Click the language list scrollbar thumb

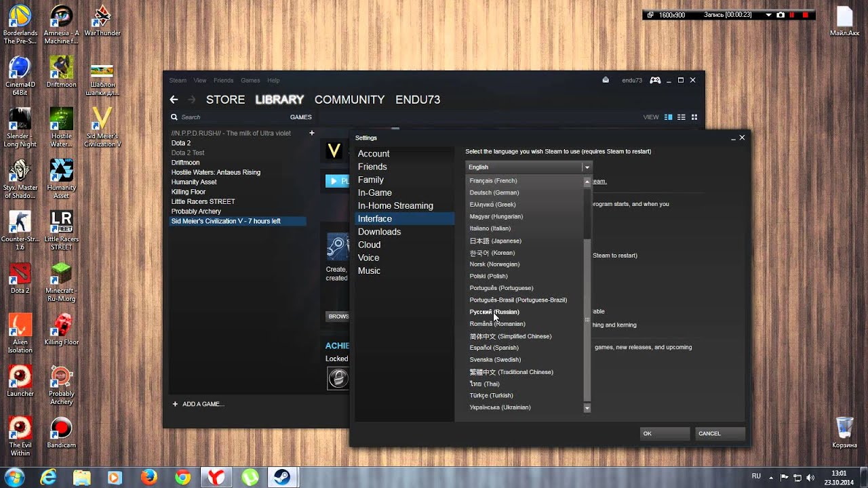[587, 320]
